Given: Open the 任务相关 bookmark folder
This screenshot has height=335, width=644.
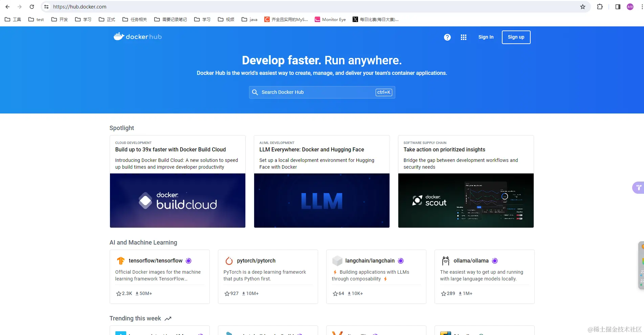Looking at the screenshot, I should pos(135,19).
